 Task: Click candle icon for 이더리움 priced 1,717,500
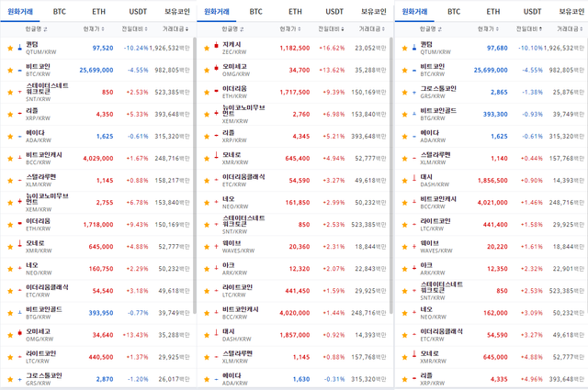pyautogui.click(x=217, y=91)
